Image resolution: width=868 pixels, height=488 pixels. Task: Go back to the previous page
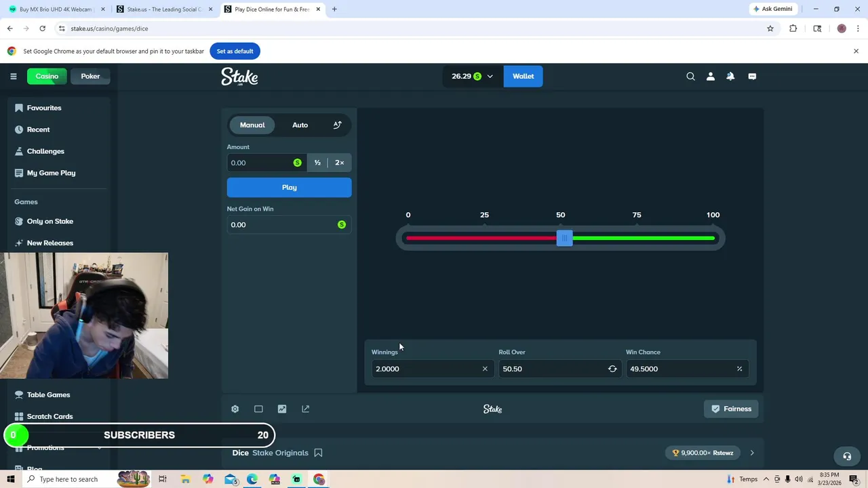coord(9,28)
